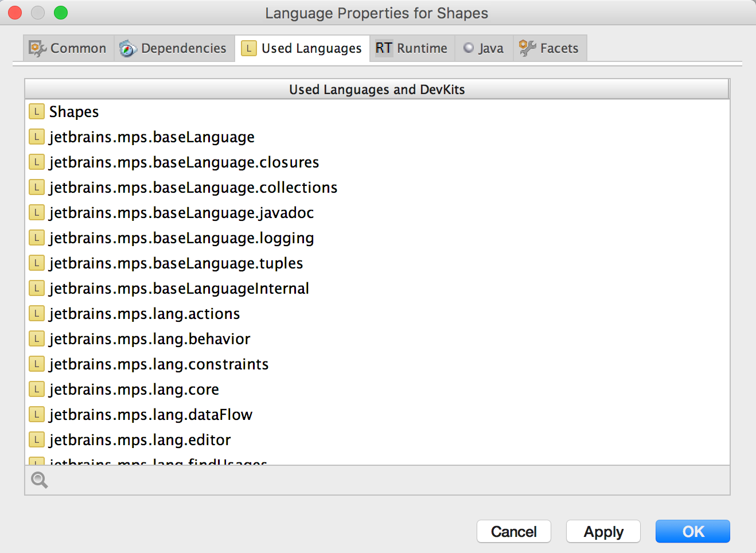This screenshot has width=756, height=553.
Task: Click the Apply button
Action: [x=603, y=531]
